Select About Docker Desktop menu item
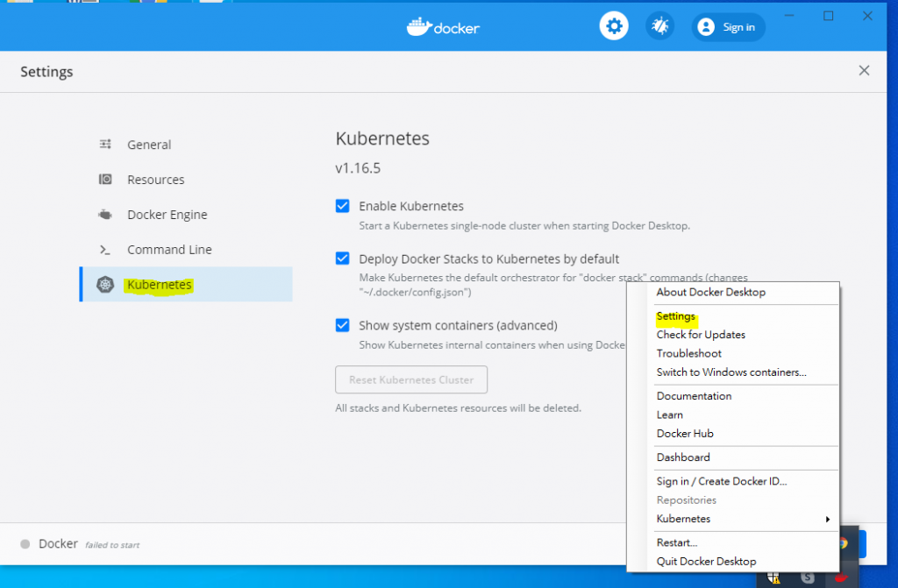The image size is (898, 588). click(710, 292)
